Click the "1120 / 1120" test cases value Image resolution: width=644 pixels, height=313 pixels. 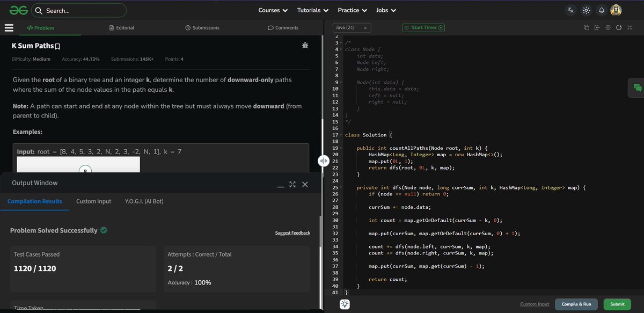35,268
